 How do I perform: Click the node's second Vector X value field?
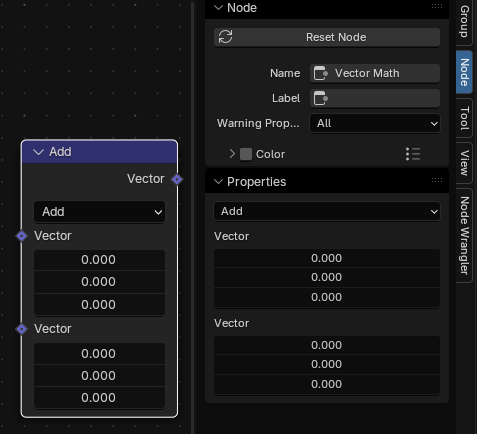99,353
